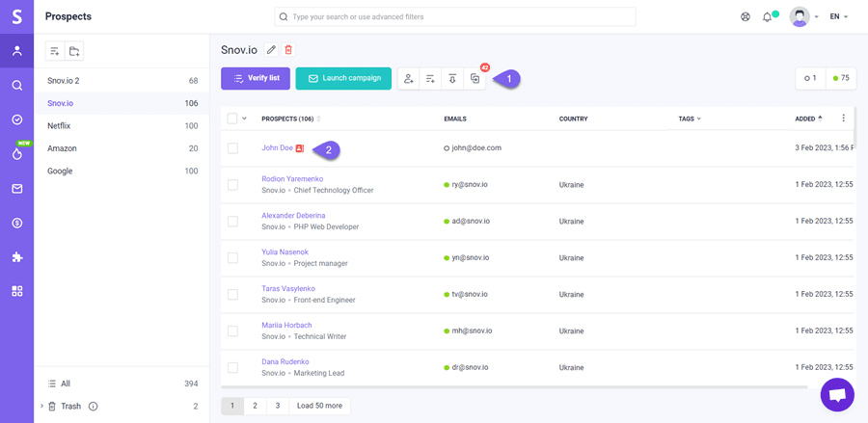
Task: Click the duplicates icon with 42 badge
Action: pos(475,78)
